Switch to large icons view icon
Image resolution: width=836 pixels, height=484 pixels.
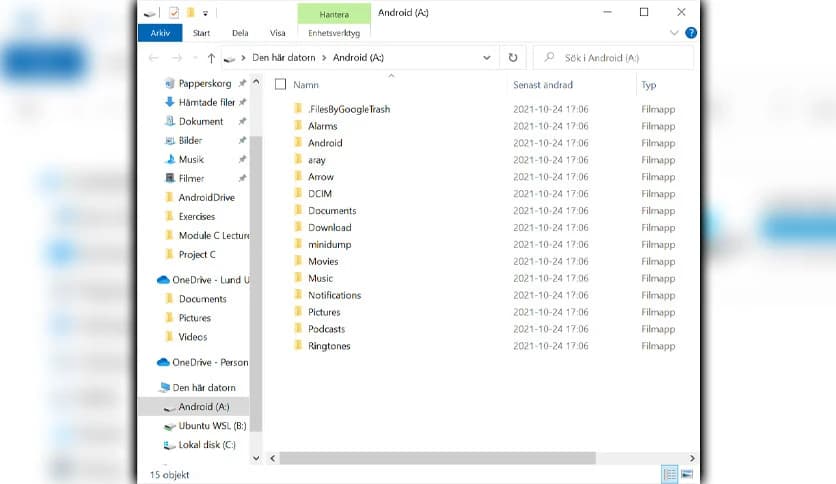687,474
